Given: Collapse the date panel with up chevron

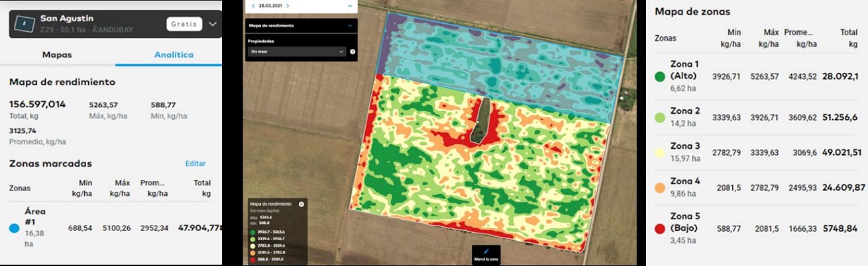Looking at the screenshot, I should (350, 6).
